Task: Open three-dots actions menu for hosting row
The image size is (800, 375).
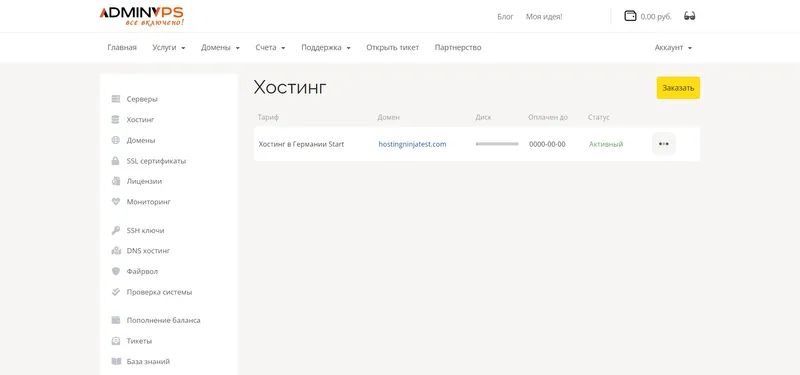Action: [x=664, y=144]
